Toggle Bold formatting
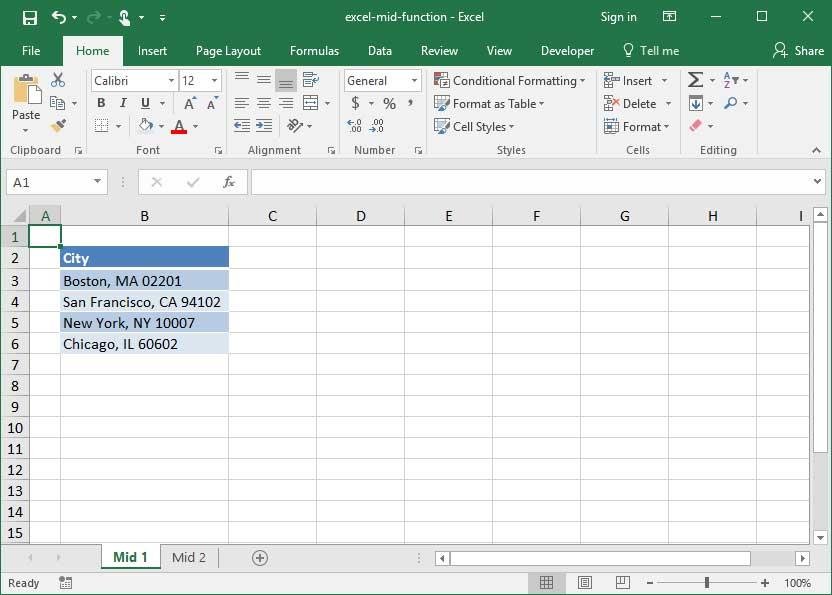The height and width of the screenshot is (595, 832). click(x=101, y=103)
